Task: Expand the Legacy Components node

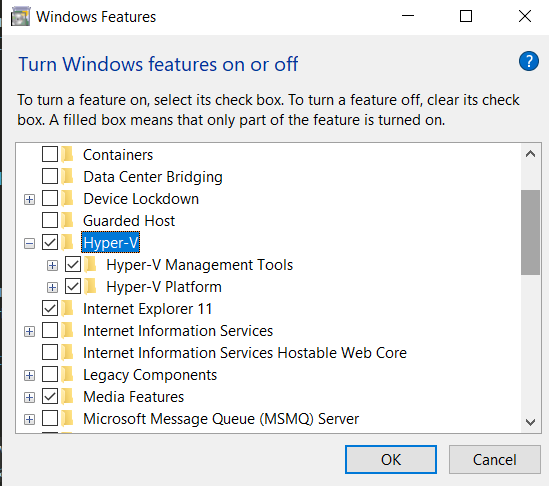Action: coord(29,375)
